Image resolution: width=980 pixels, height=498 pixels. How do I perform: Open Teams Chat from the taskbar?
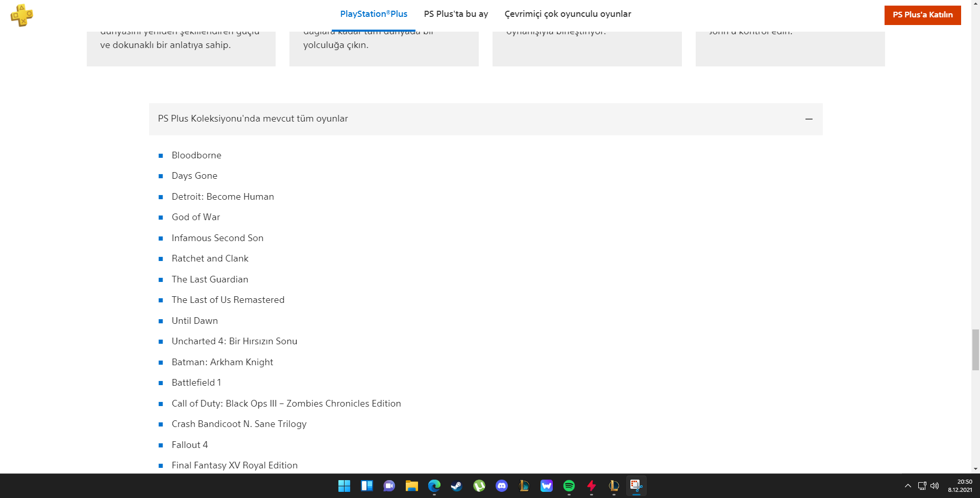click(389, 486)
